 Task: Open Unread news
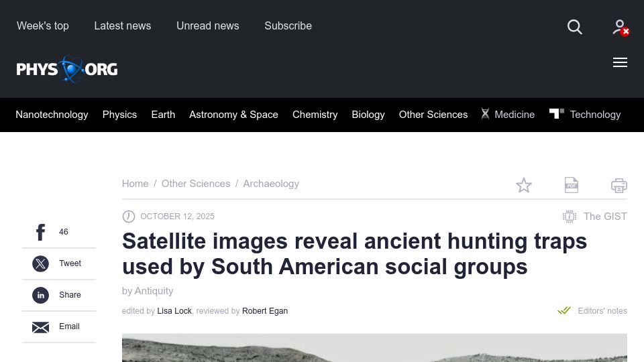coord(208,26)
